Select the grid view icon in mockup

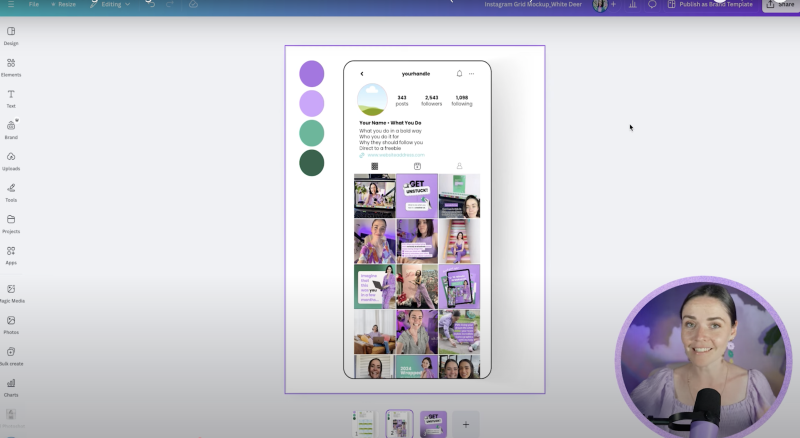374,166
